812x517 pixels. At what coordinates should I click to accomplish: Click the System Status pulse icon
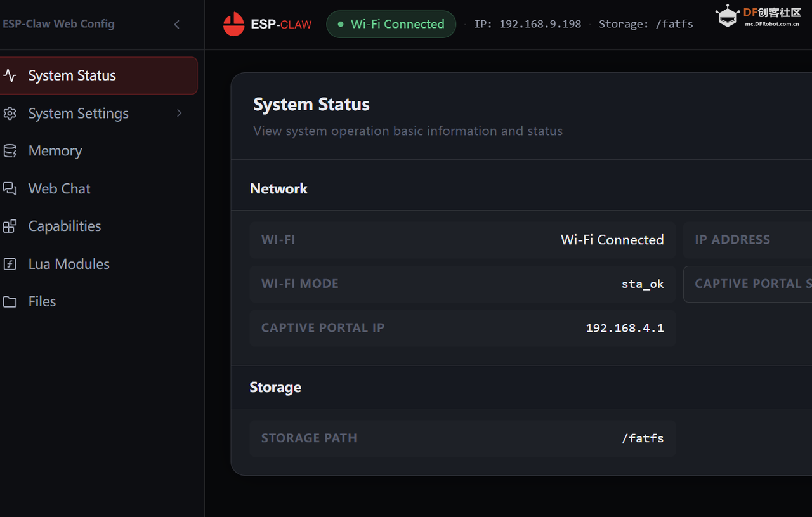pos(10,75)
